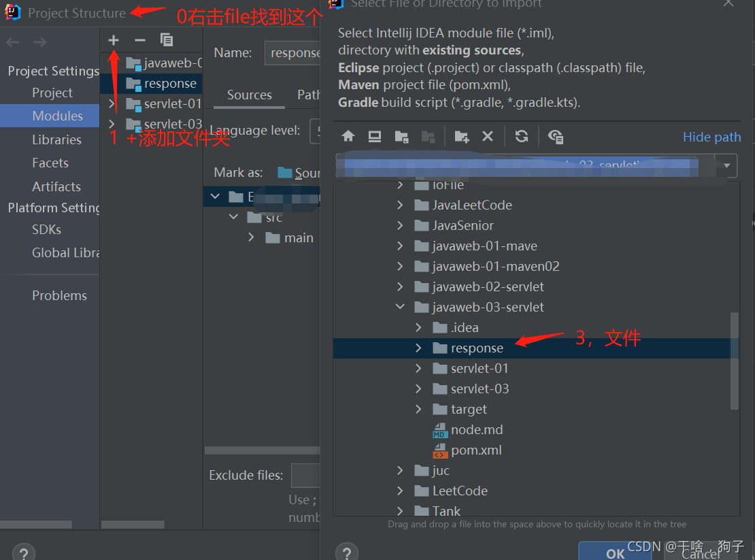Open Language level dropdown
The image size is (755, 560).
(315, 131)
